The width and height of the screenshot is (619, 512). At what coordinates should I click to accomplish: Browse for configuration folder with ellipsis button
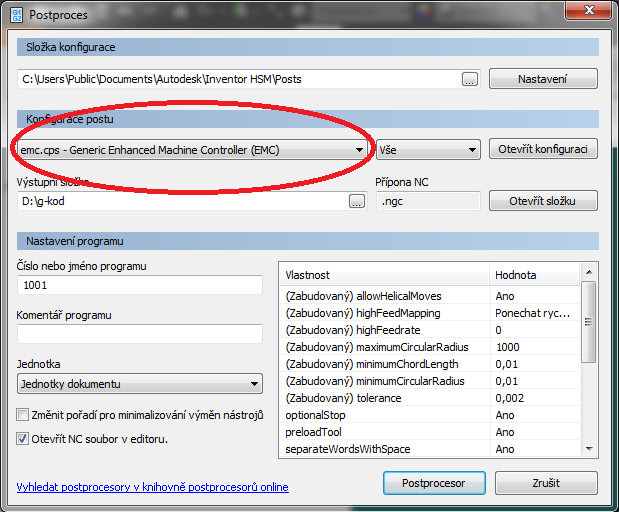click(x=470, y=79)
